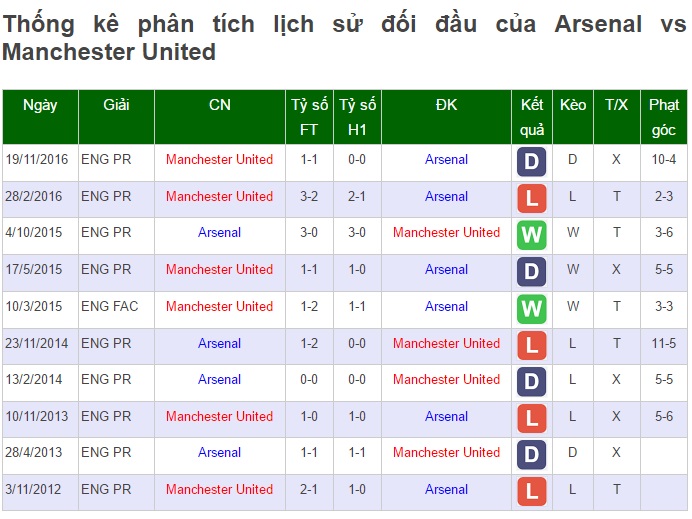Click the red L badge for 28/2/2016
The width and height of the screenshot is (692, 519).
[x=531, y=199]
